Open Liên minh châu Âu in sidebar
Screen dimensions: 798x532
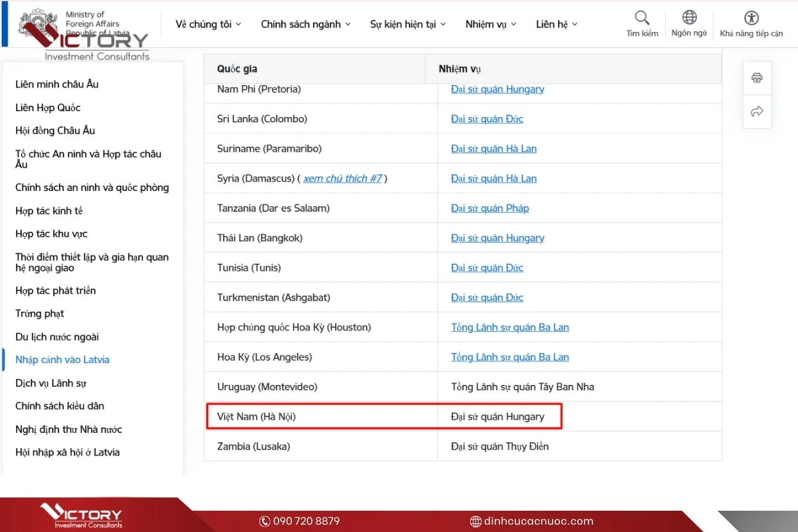[x=57, y=84]
